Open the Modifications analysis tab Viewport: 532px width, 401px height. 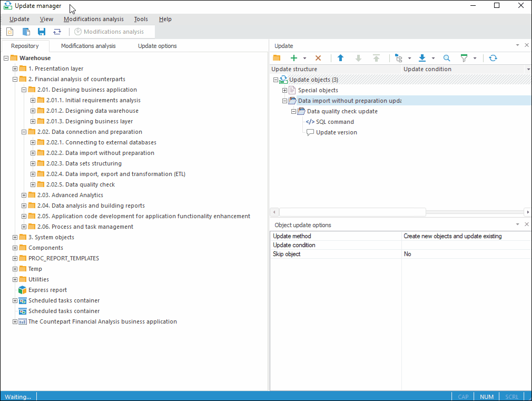coord(88,46)
